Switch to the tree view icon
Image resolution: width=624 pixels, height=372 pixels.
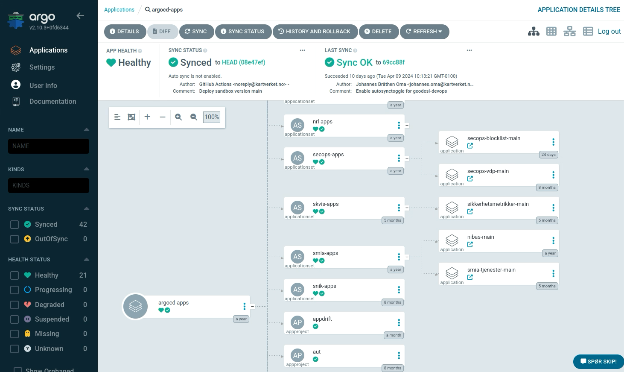[x=533, y=31]
